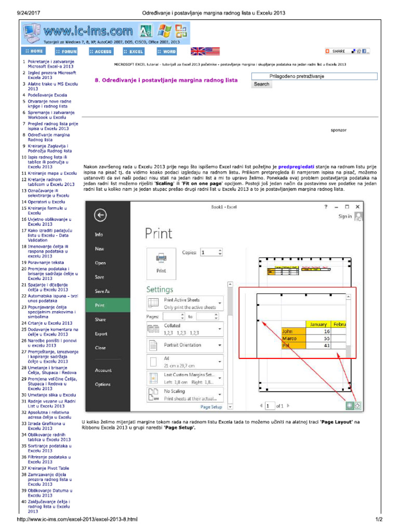Click the HOME navigation button
The width and height of the screenshot is (399, 532).
click(34, 51)
